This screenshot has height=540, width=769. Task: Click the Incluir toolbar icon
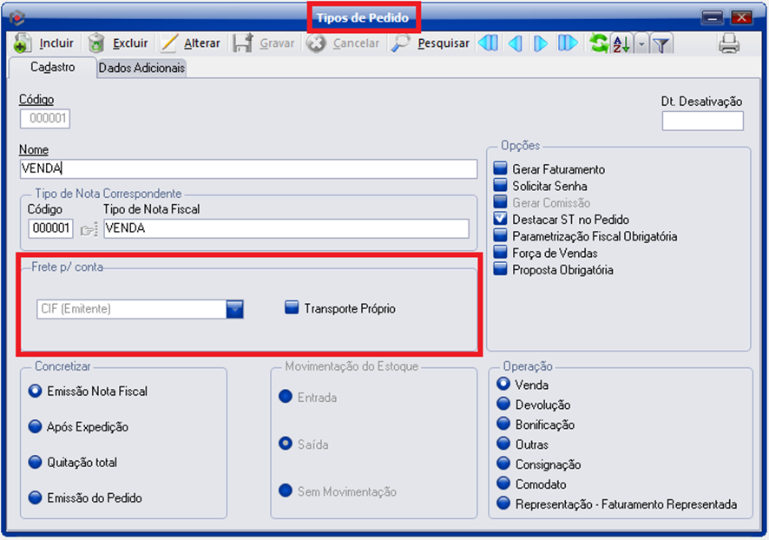pos(22,44)
